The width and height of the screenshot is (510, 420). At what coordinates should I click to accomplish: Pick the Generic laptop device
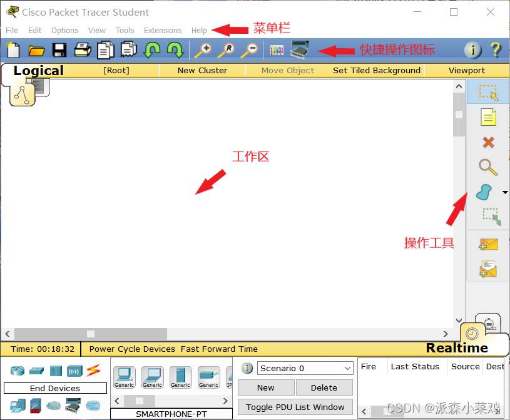coord(153,377)
